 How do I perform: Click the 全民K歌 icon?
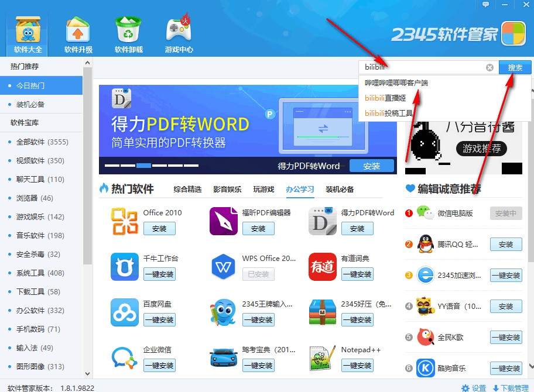(x=426, y=337)
